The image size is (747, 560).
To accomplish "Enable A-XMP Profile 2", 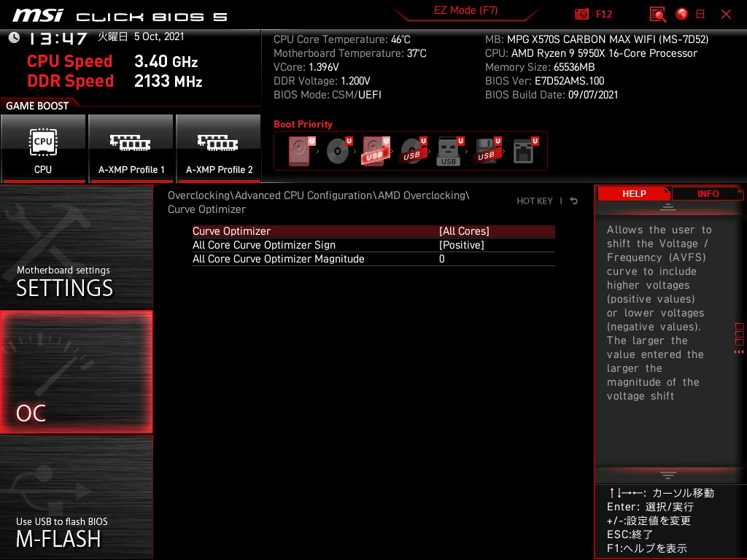I will tap(219, 149).
